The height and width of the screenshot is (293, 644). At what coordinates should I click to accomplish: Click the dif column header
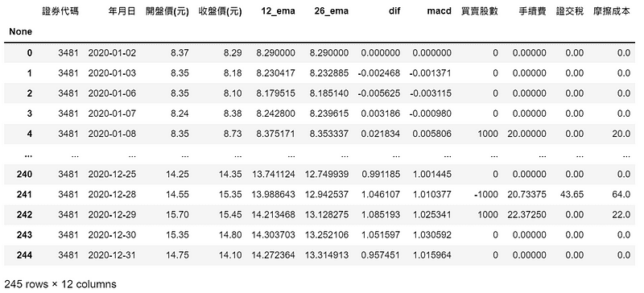click(394, 11)
